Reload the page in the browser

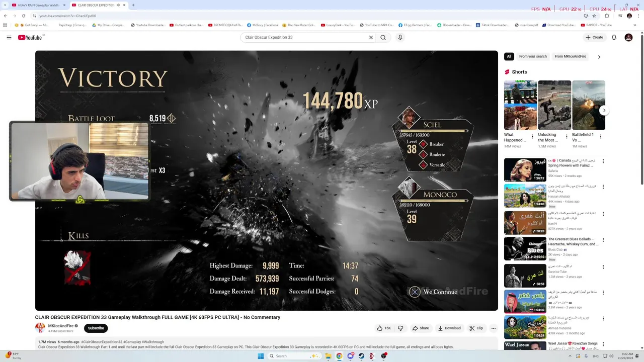(23, 16)
